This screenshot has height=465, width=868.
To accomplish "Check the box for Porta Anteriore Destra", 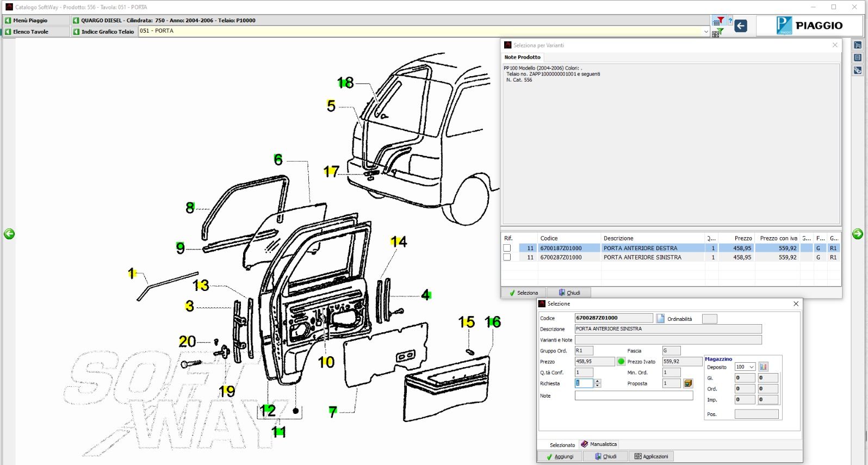I will click(507, 248).
